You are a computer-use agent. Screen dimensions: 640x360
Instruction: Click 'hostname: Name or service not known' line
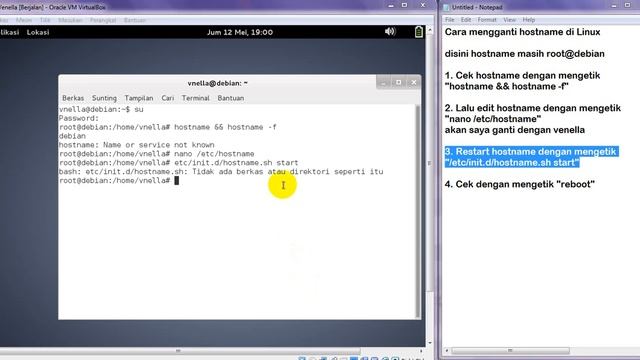click(x=136, y=145)
